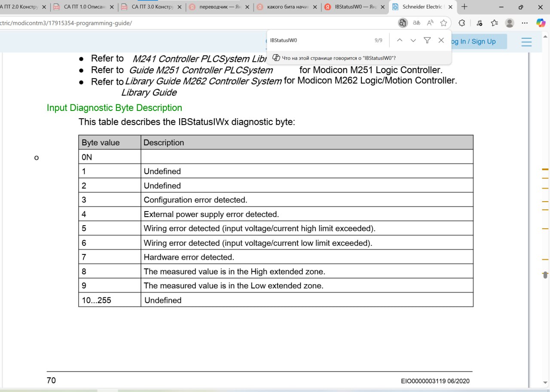Click 'Configuration error detected.' cell
The width and height of the screenshot is (550, 392).
point(307,200)
